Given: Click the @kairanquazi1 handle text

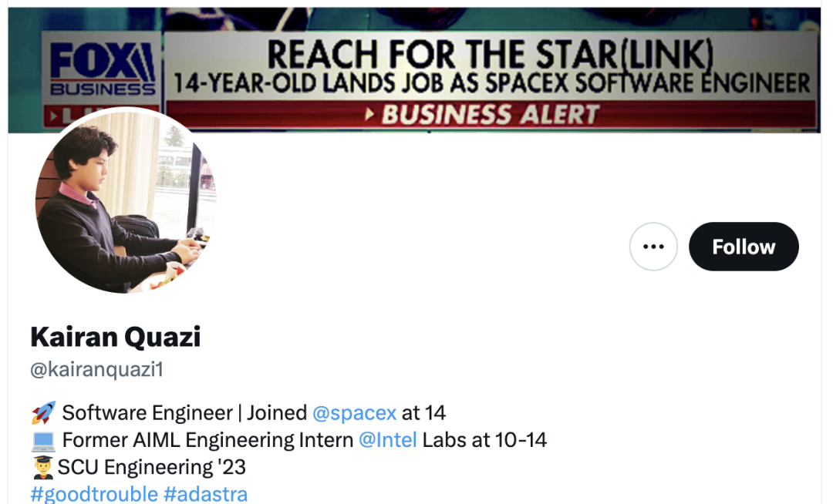Looking at the screenshot, I should (x=96, y=369).
